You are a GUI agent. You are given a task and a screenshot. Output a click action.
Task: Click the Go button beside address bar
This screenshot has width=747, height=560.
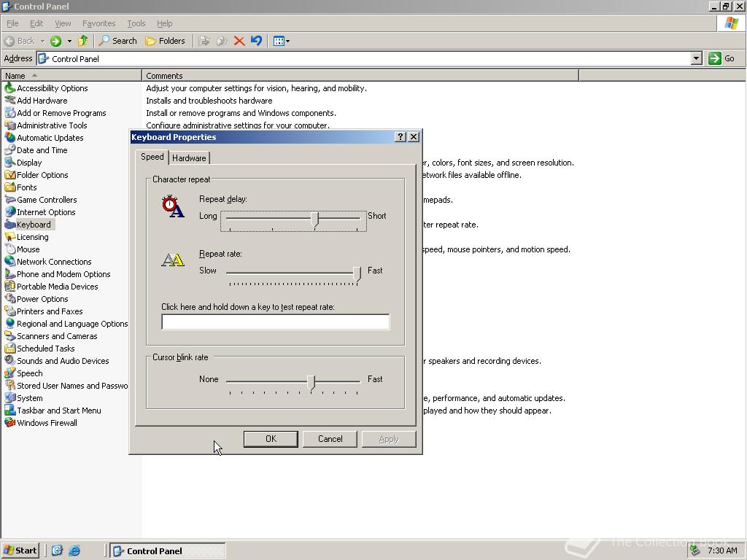(723, 58)
